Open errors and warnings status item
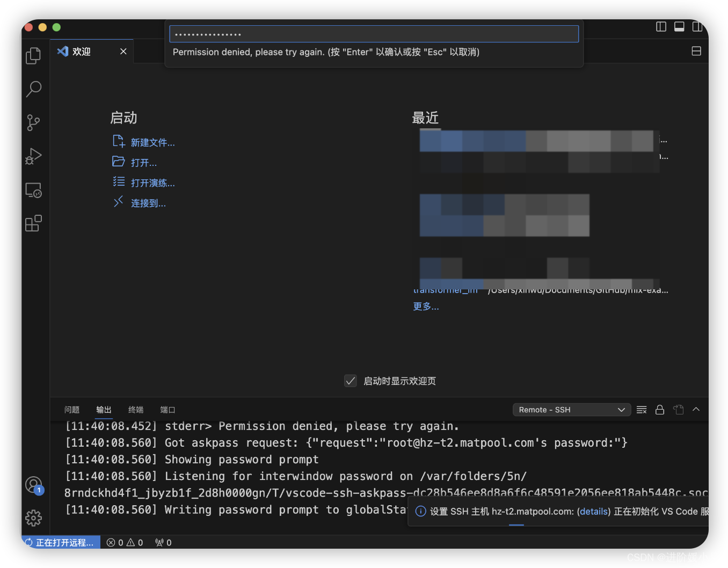The width and height of the screenshot is (728, 568). coord(125,542)
